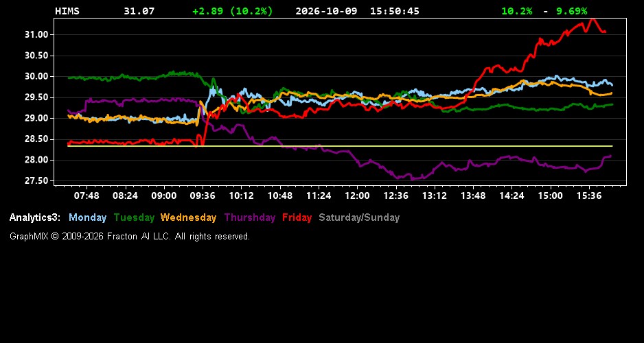Screen dimensions: 644x343
Task: Click the yellow horizontal reference line
Action: click(x=340, y=146)
